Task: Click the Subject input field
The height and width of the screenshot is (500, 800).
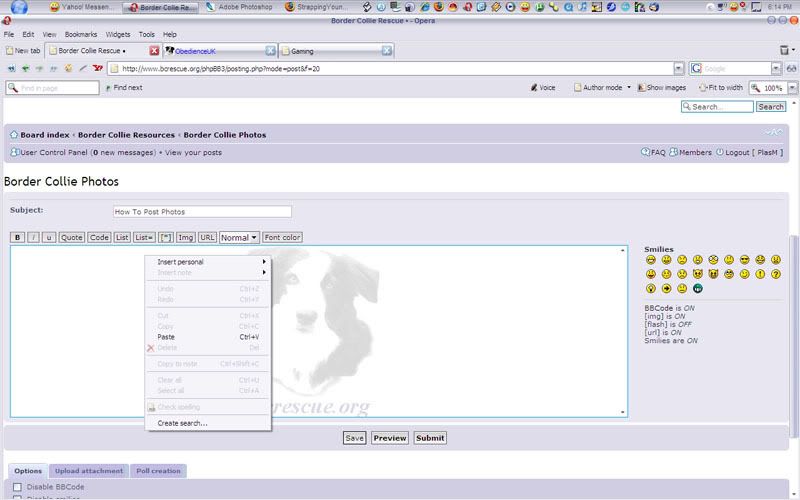Action: [x=202, y=211]
